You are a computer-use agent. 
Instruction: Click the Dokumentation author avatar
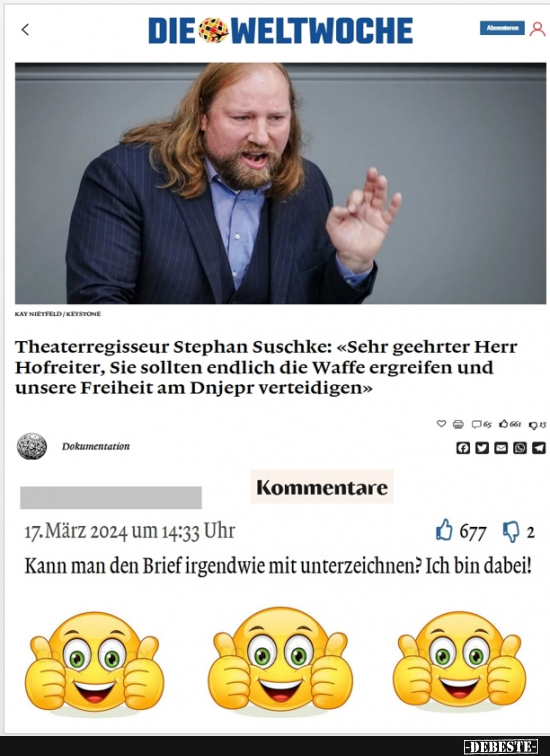pyautogui.click(x=32, y=446)
